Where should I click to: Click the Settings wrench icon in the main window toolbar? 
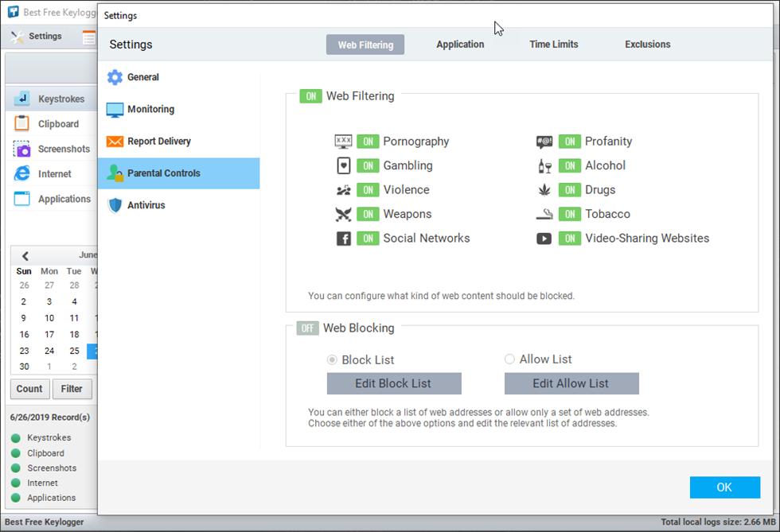click(17, 37)
